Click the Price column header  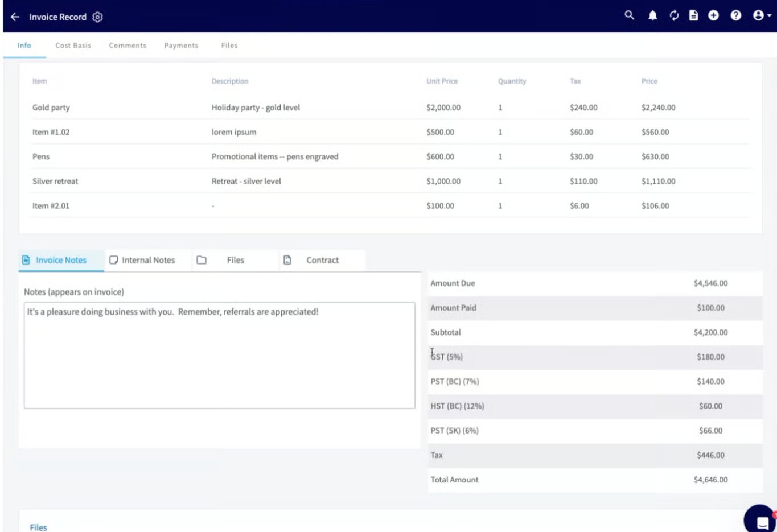(649, 81)
